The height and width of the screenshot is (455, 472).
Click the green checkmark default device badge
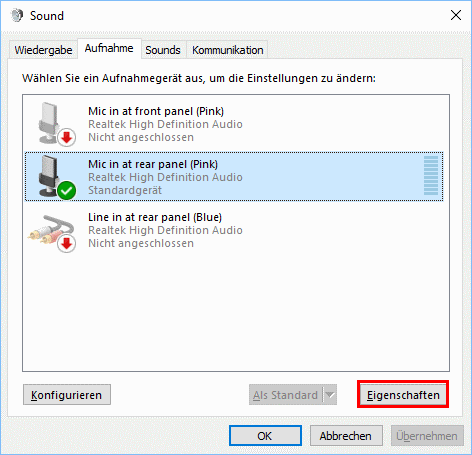67,191
